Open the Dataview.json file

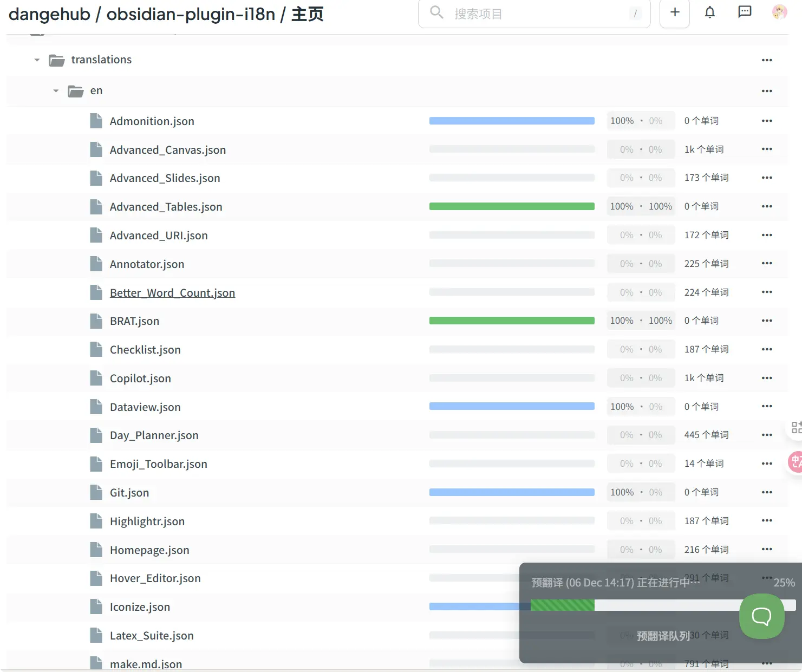[145, 407]
